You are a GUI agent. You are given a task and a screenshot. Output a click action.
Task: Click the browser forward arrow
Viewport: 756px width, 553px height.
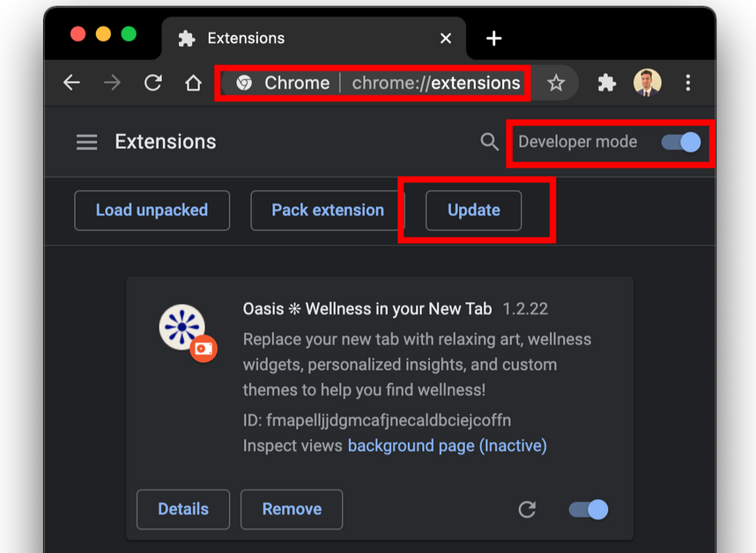[112, 83]
